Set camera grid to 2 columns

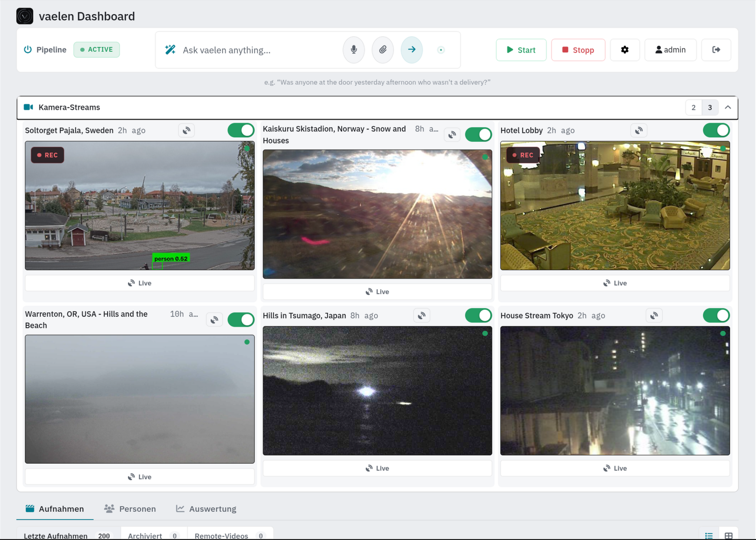pyautogui.click(x=694, y=107)
